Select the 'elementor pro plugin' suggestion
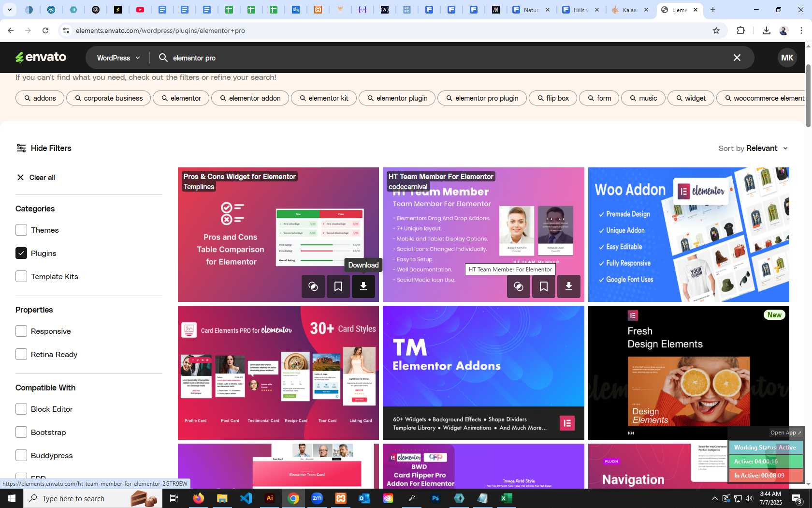The image size is (812, 508). (482, 98)
